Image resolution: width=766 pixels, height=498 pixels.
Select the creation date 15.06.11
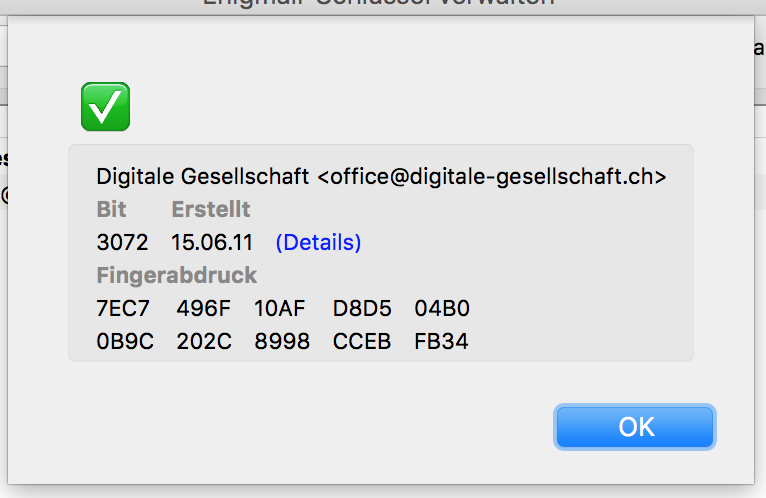click(x=212, y=242)
